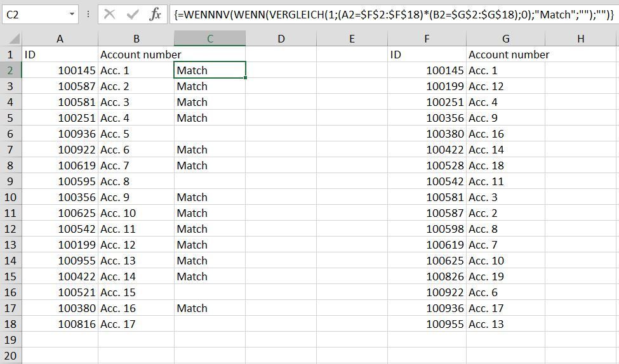
Task: Select column D header
Action: click(281, 39)
